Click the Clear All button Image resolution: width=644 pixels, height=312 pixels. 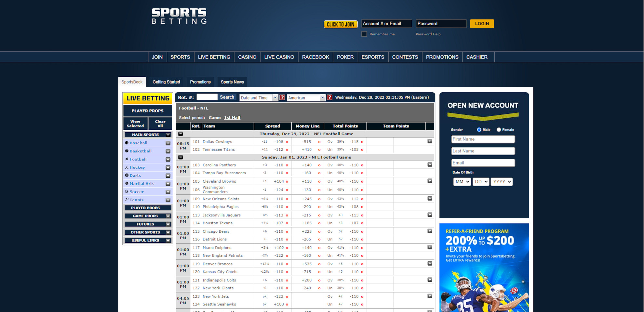pos(160,123)
